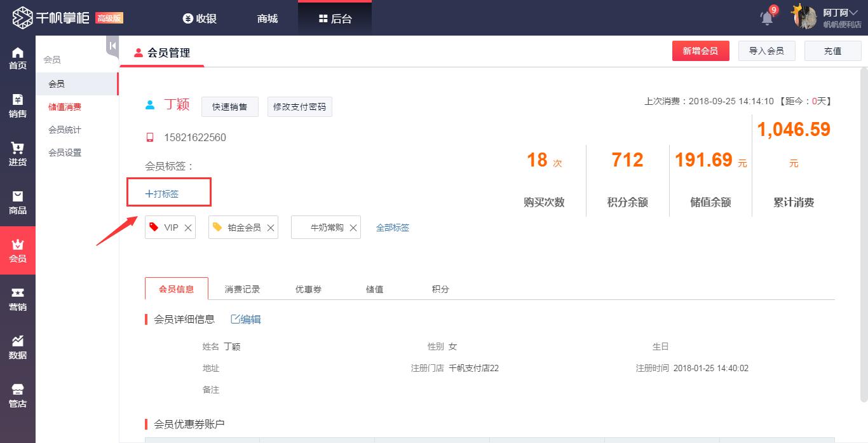
Task: Open the 收银 cashier screen
Action: (200, 18)
